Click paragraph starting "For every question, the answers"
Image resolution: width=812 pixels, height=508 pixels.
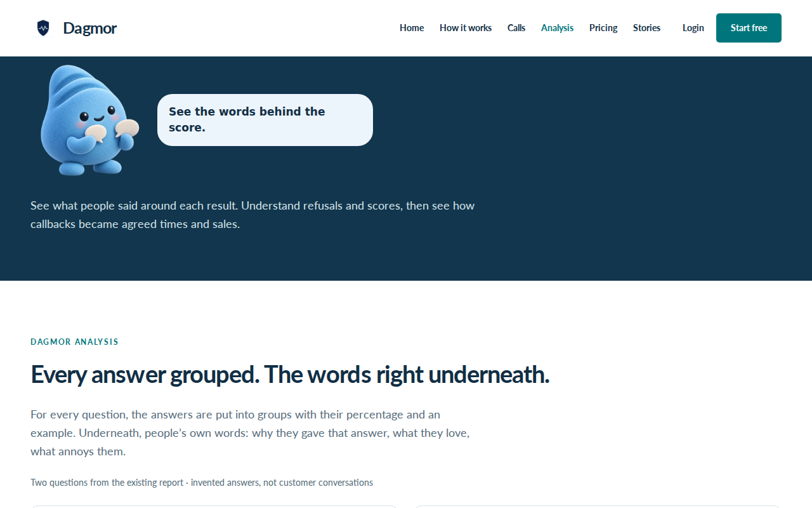[250, 433]
